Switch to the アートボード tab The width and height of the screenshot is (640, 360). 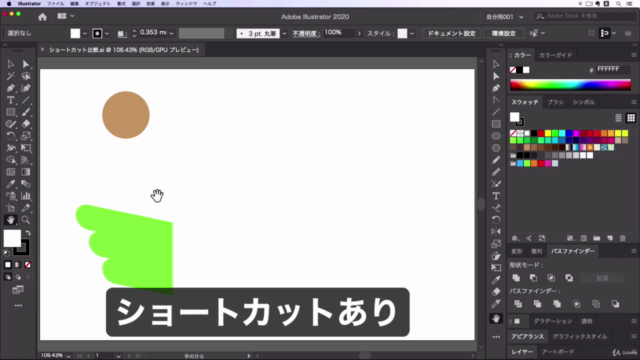pos(558,351)
